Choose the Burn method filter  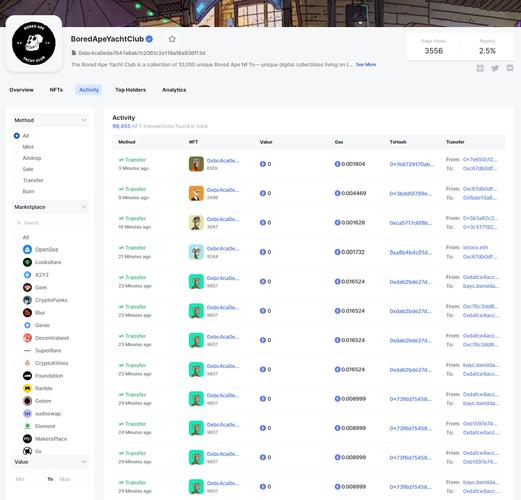click(x=28, y=191)
